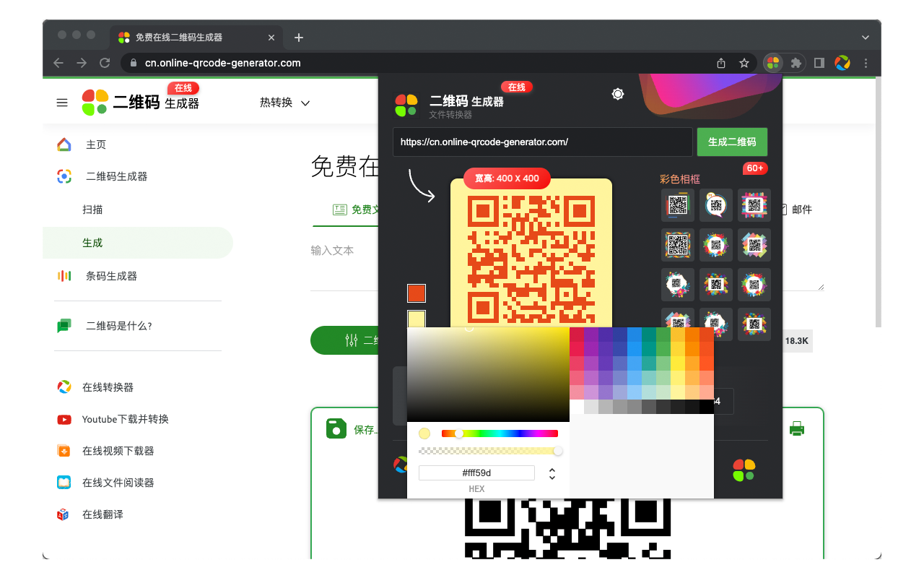The height and width of the screenshot is (578, 924).
Task: Open the hamburger menu in the sidebar
Action: tap(62, 103)
